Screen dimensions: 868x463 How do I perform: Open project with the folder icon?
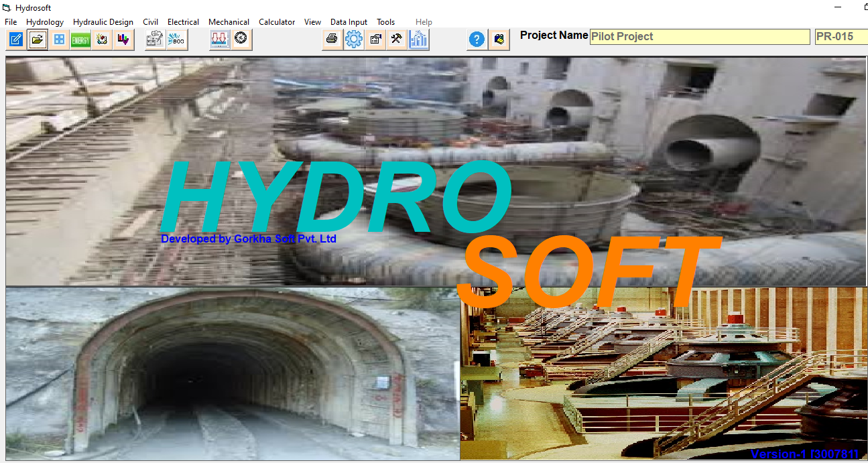(x=38, y=40)
